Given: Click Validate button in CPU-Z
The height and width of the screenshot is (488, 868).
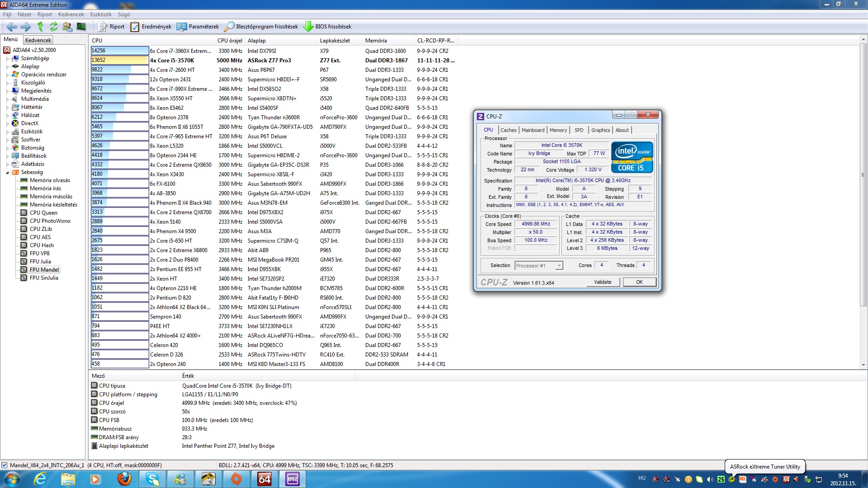Looking at the screenshot, I should pyautogui.click(x=603, y=282).
